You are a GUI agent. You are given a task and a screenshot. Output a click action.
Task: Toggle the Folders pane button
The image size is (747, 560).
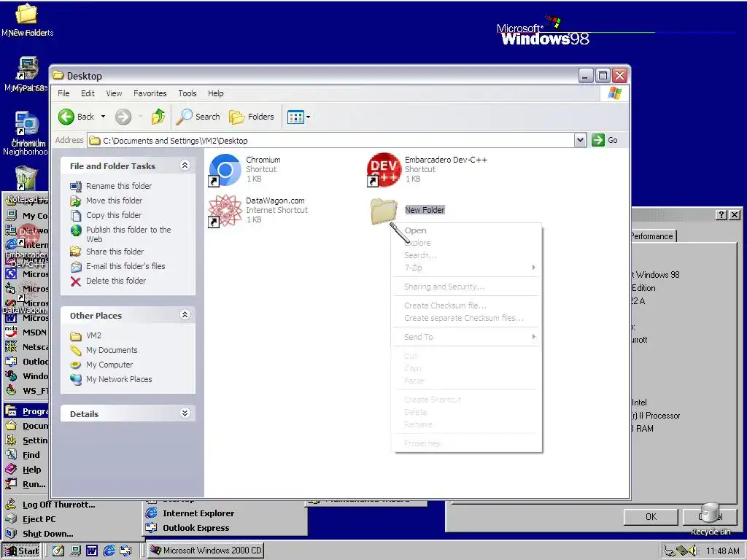pyautogui.click(x=252, y=117)
